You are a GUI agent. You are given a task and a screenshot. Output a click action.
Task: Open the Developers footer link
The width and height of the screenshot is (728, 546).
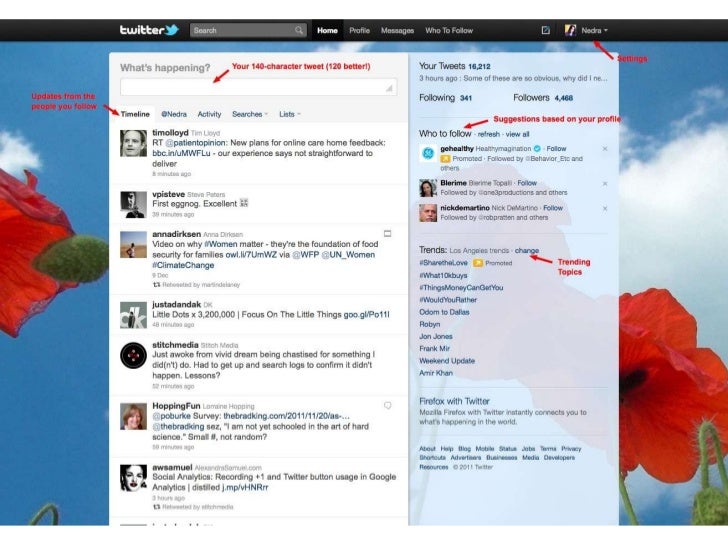point(559,458)
